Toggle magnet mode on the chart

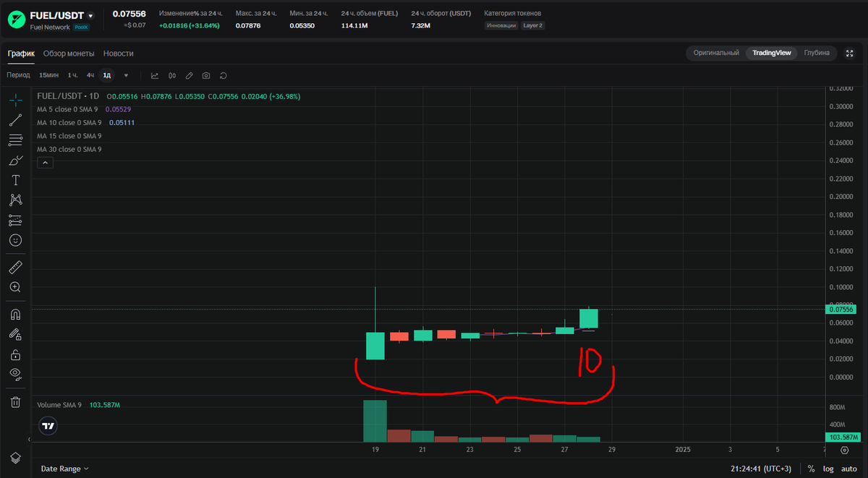[15, 315]
